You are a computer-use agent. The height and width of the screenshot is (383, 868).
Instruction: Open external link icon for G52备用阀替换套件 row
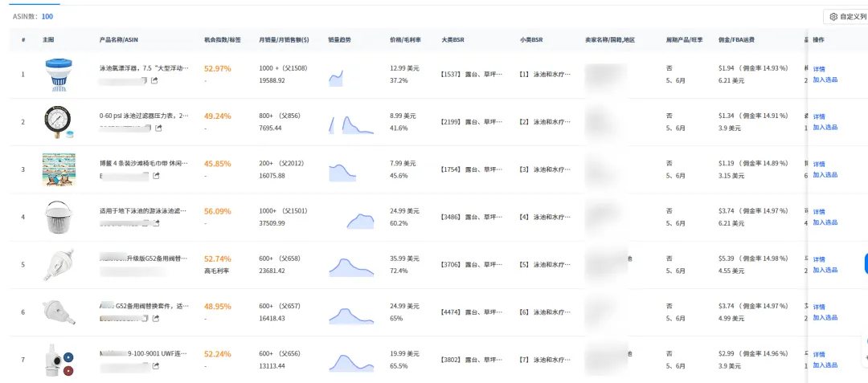click(x=156, y=318)
